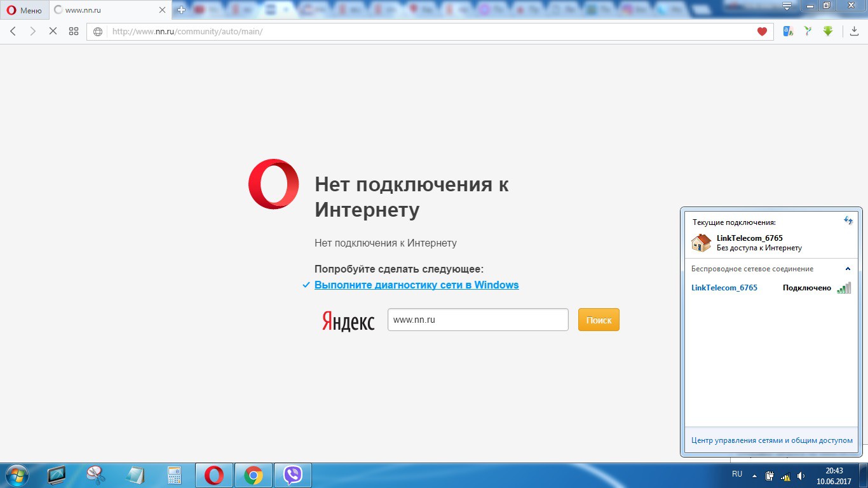Click the green Y-shaped extension icon
This screenshot has height=488, width=868.
pyautogui.click(x=808, y=31)
